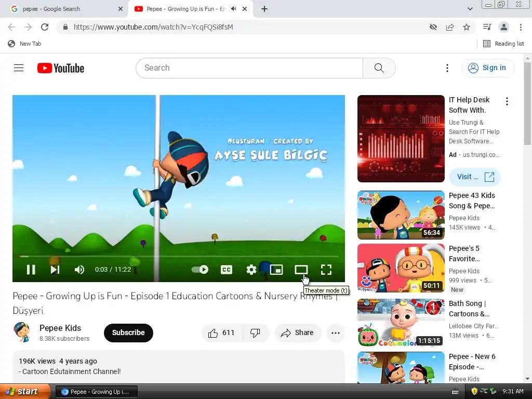Toggle the autoplay switch in player

click(x=200, y=270)
